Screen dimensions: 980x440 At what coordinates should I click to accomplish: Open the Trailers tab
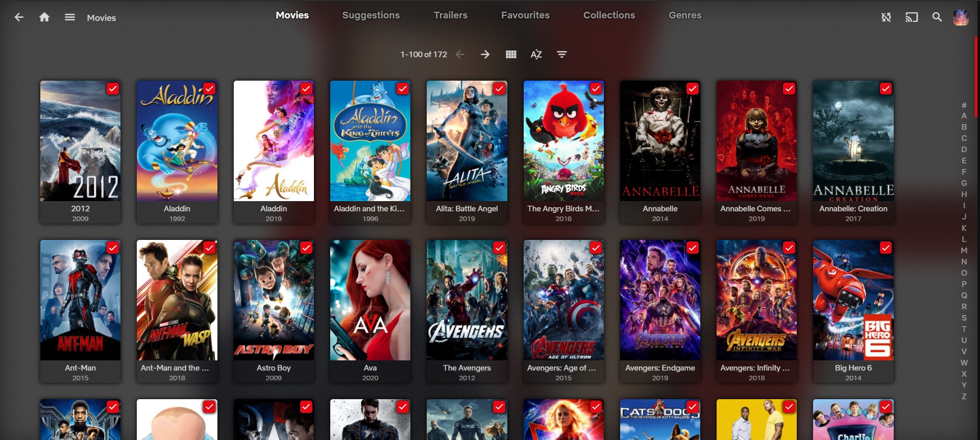451,15
